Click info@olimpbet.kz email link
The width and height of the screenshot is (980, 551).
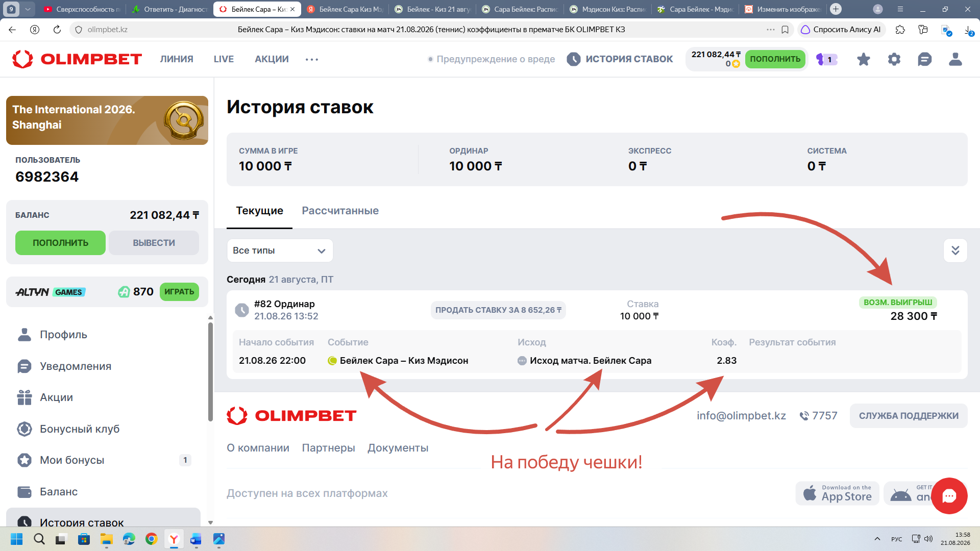(741, 416)
